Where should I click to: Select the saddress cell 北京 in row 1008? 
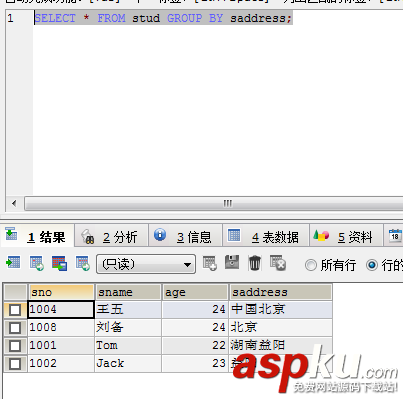point(281,327)
